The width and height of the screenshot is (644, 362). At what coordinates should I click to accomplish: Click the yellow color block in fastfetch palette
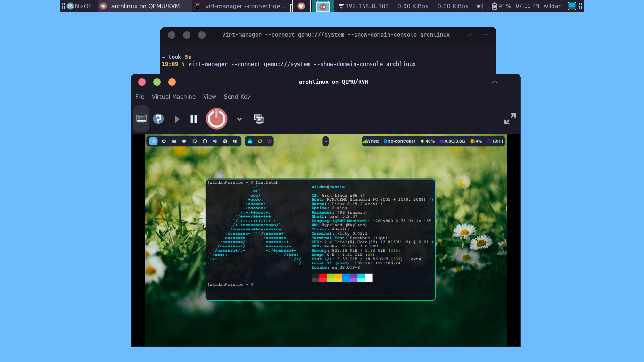pyautogui.click(x=339, y=278)
